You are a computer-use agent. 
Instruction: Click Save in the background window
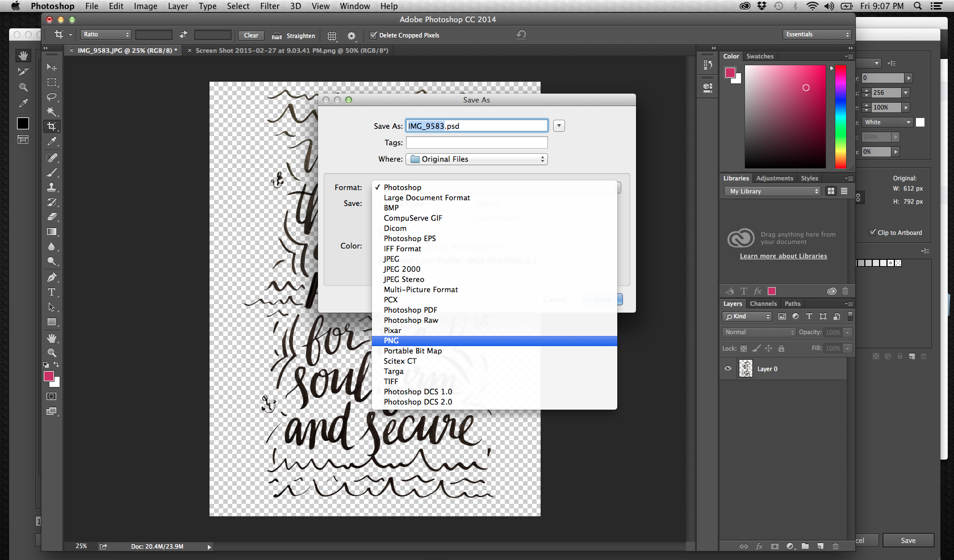908,541
